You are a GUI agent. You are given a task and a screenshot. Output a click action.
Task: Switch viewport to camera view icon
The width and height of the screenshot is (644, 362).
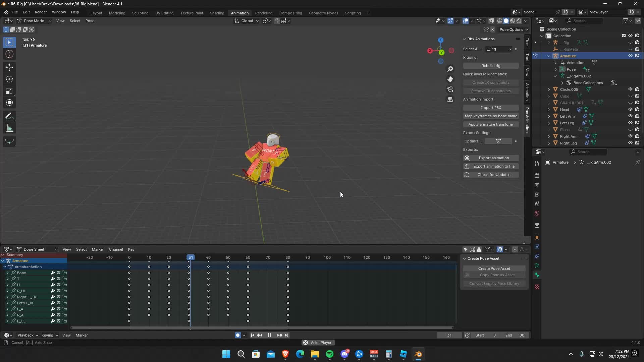pyautogui.click(x=450, y=89)
